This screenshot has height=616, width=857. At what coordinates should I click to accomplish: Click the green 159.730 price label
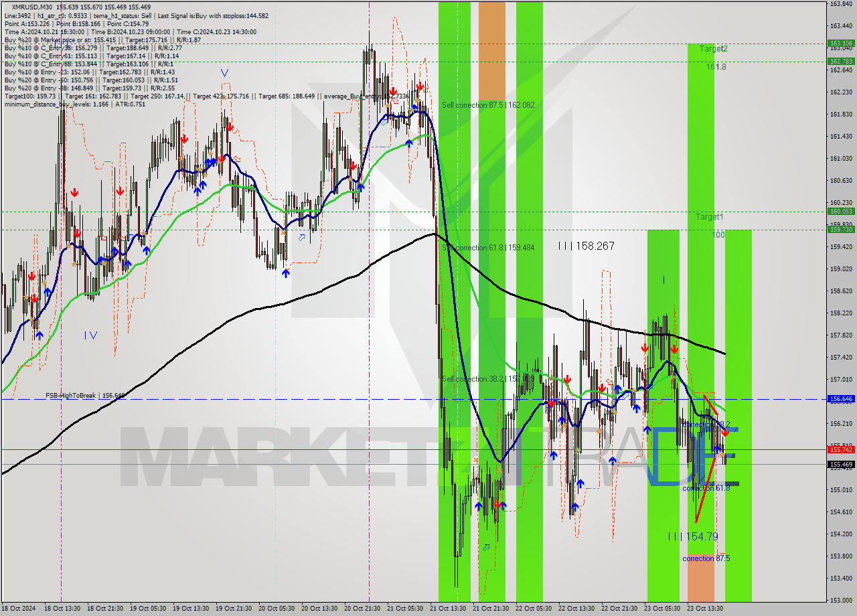841,229
